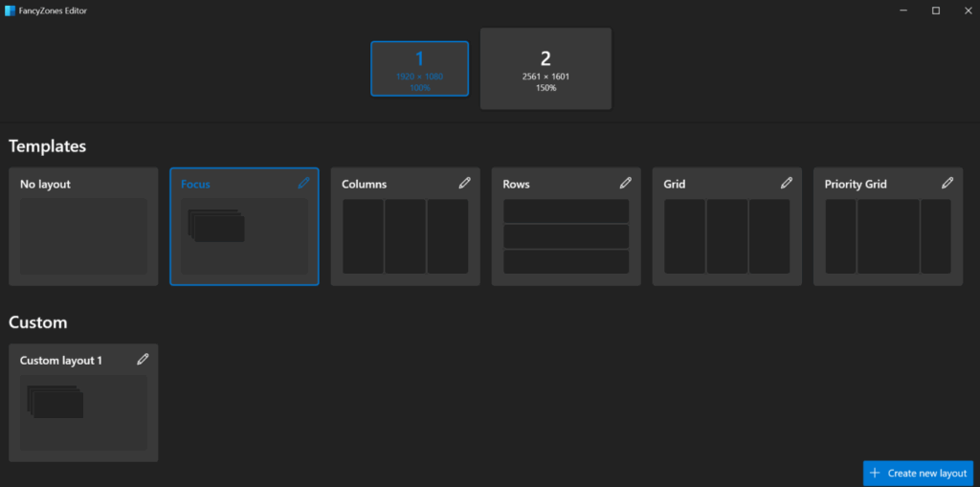Choose the No layout template
The height and width of the screenshot is (487, 980).
tap(83, 227)
